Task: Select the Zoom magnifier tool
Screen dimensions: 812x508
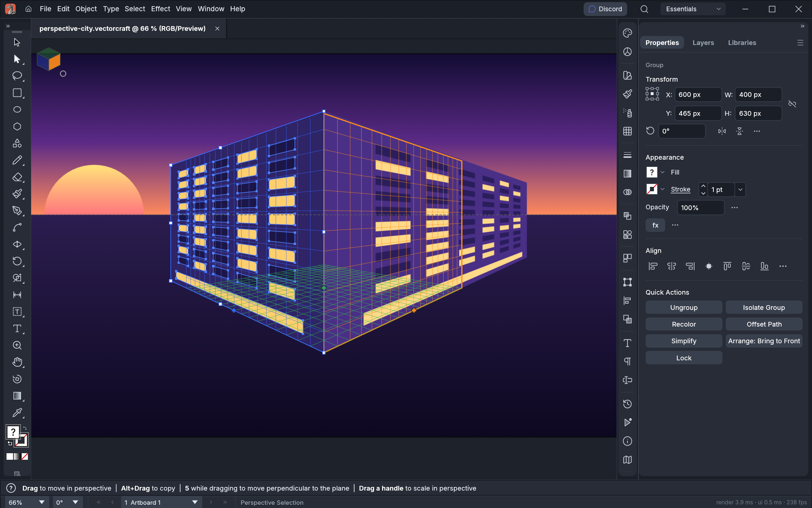Action: click(17, 345)
